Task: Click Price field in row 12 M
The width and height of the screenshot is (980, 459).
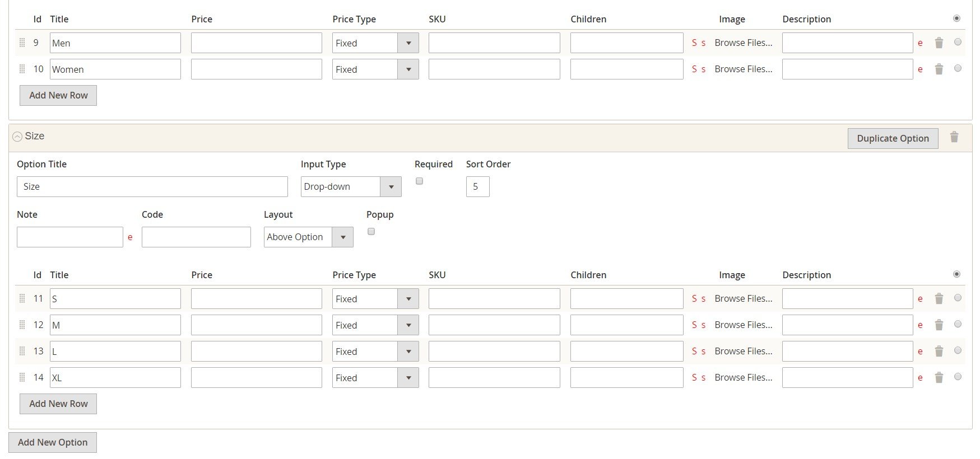Action: (x=257, y=325)
